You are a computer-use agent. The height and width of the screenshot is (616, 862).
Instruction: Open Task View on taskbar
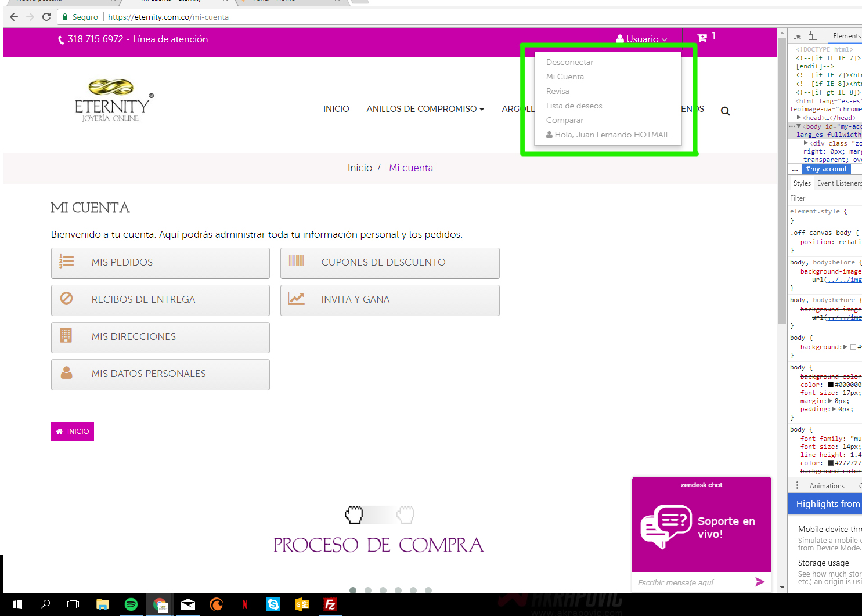(x=73, y=604)
